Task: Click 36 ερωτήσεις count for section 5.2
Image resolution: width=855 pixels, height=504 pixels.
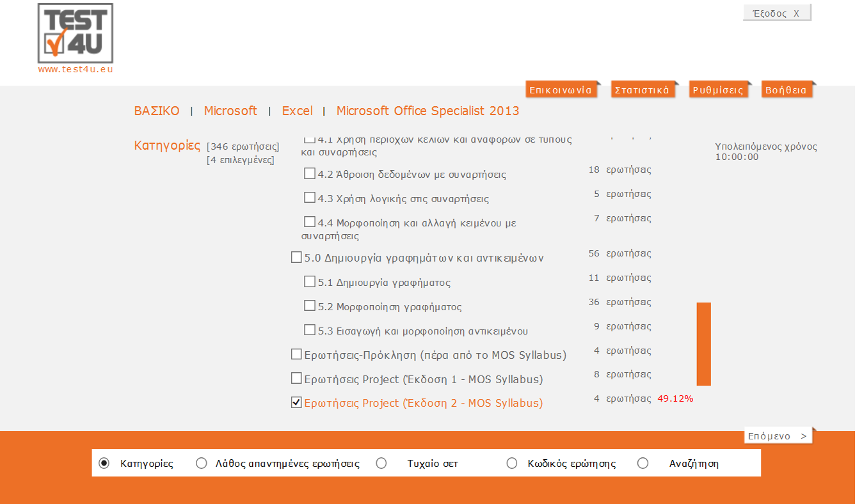Action: coord(619,302)
